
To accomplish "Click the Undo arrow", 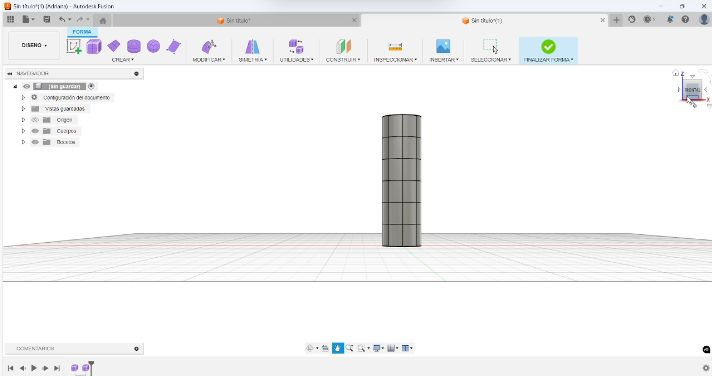I will [62, 20].
